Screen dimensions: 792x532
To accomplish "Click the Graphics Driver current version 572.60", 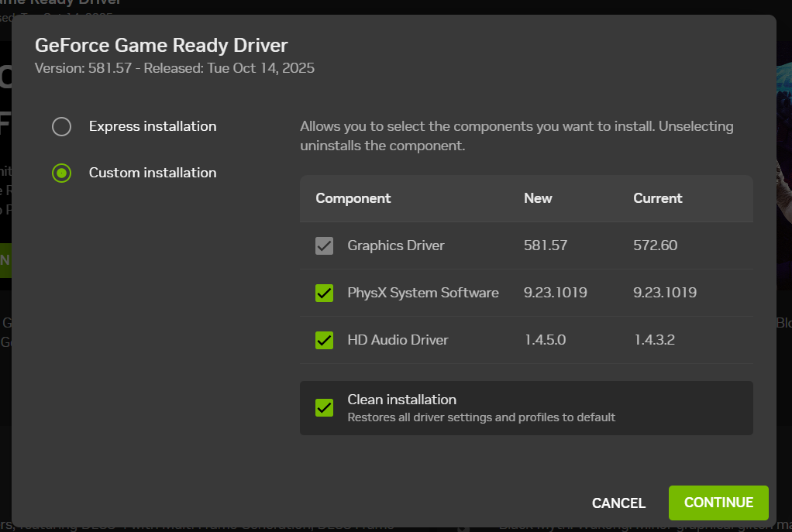I will coord(656,245).
